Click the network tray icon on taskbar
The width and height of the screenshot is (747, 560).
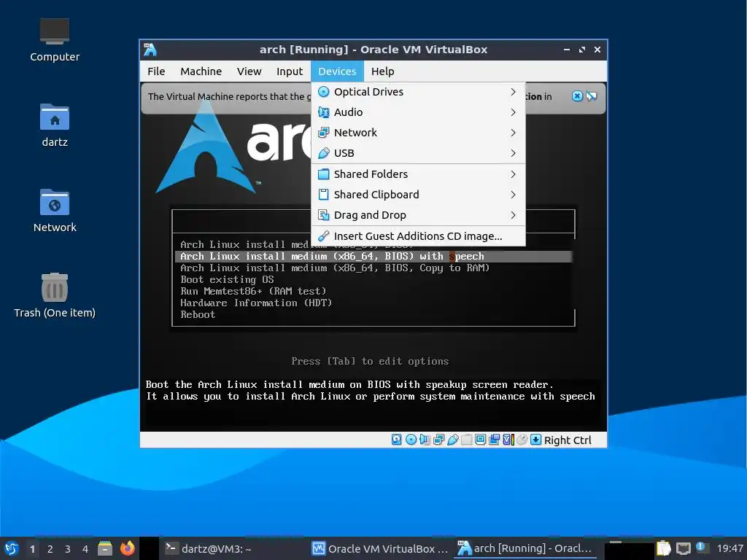pyautogui.click(x=683, y=548)
